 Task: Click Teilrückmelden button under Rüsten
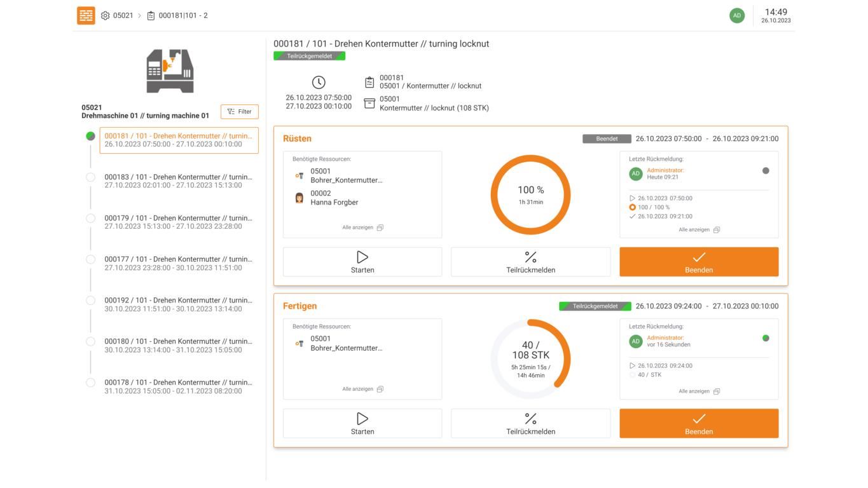[530, 262]
